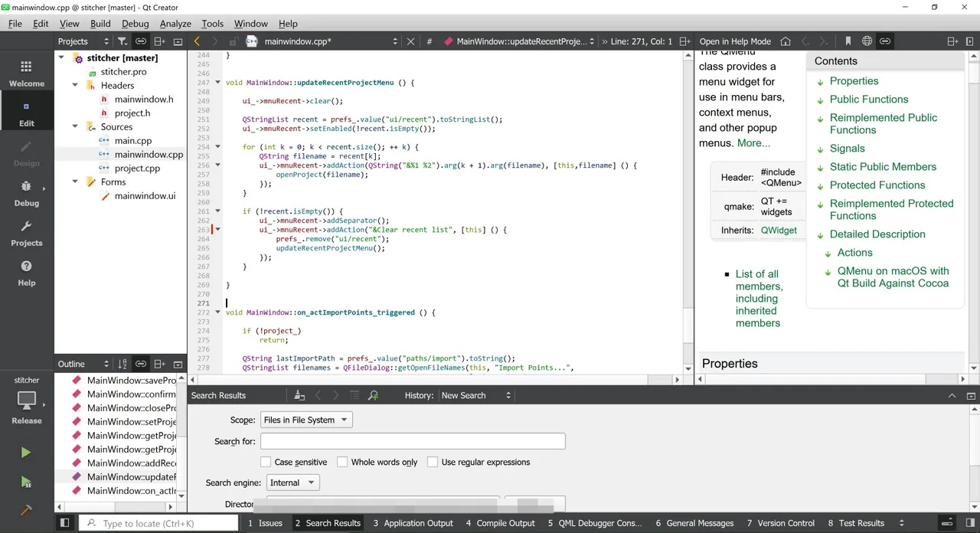Enable Whole words only option
This screenshot has height=533, width=980.
342,462
